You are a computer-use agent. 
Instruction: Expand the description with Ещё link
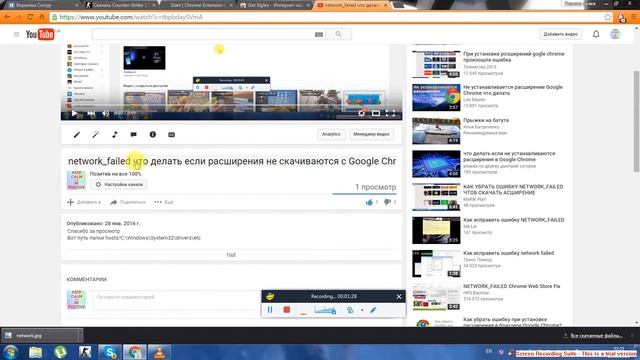[231, 255]
